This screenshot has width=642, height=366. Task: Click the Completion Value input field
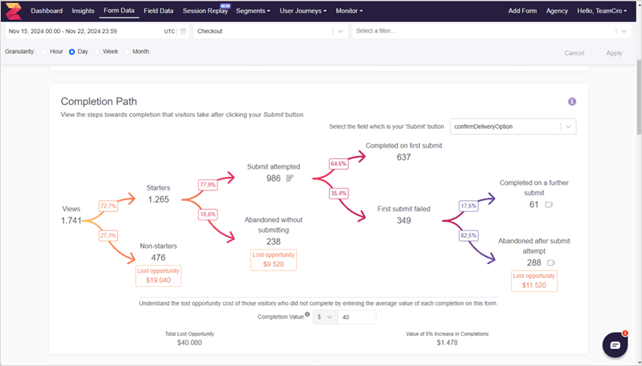(x=356, y=317)
